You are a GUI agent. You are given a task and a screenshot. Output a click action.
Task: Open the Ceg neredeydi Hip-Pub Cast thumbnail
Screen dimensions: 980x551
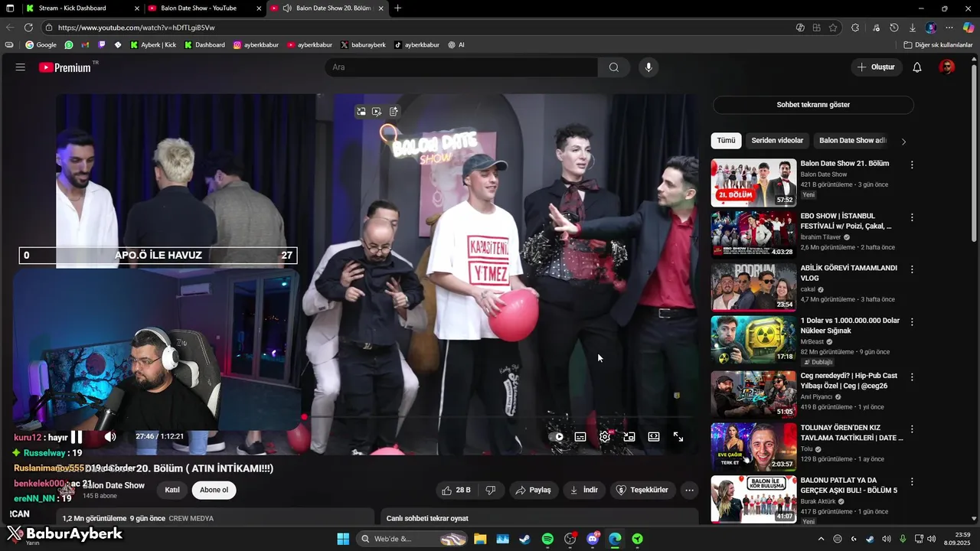click(x=753, y=393)
